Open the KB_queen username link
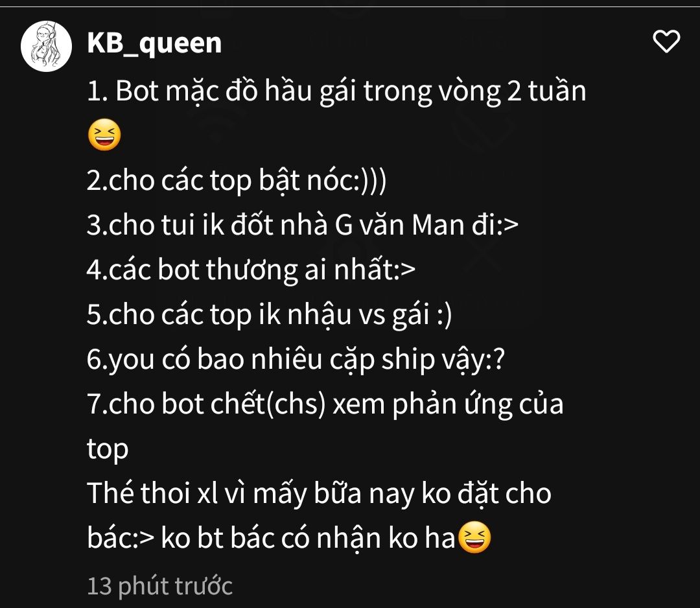Screen dimensions: 700x608 154,43
